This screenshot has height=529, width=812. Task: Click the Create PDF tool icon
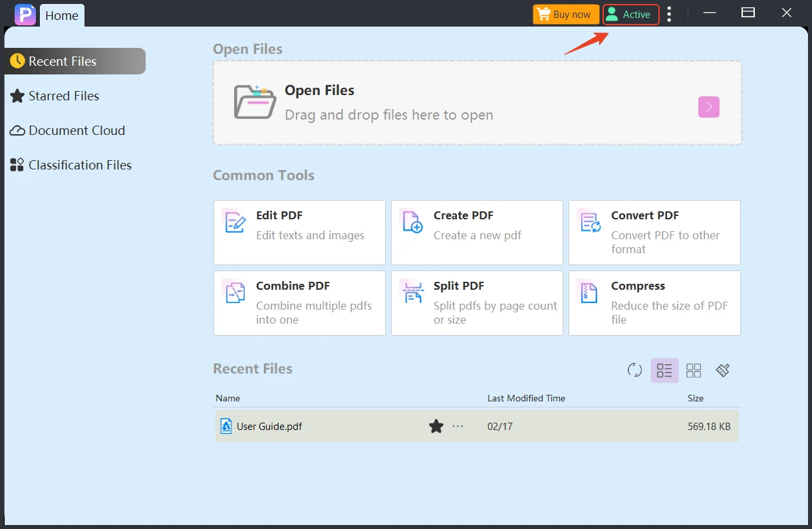click(x=412, y=221)
